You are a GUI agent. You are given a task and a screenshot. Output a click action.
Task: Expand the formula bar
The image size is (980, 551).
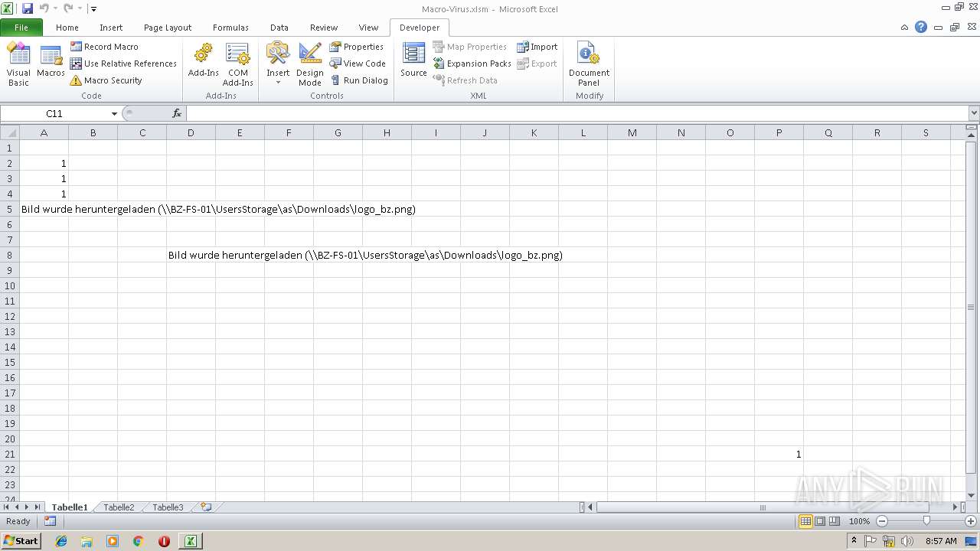point(974,113)
